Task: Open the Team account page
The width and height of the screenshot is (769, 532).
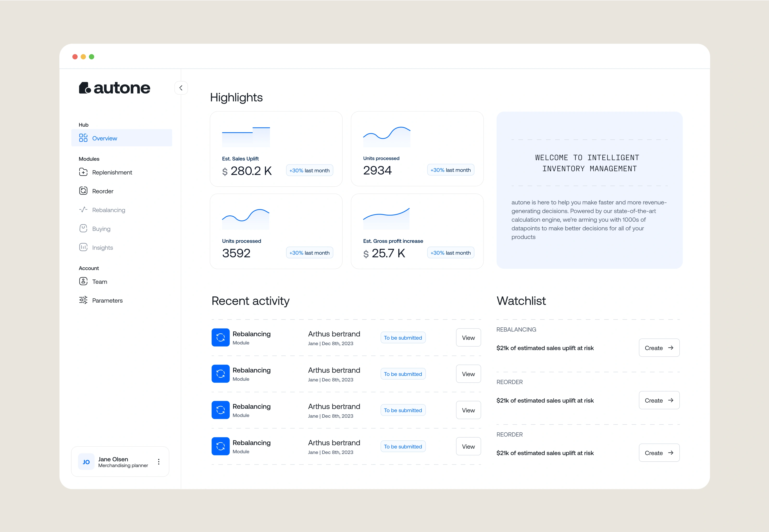Action: [x=100, y=282]
